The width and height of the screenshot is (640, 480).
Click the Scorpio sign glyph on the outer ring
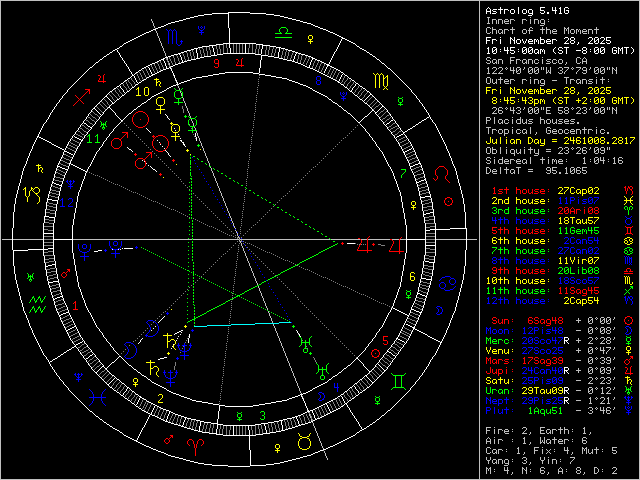pos(176,38)
